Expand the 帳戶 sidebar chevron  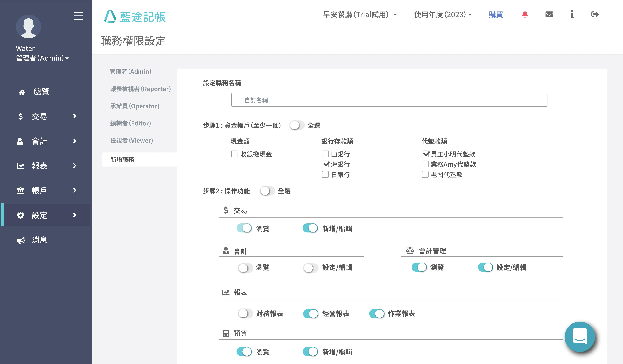coord(75,190)
